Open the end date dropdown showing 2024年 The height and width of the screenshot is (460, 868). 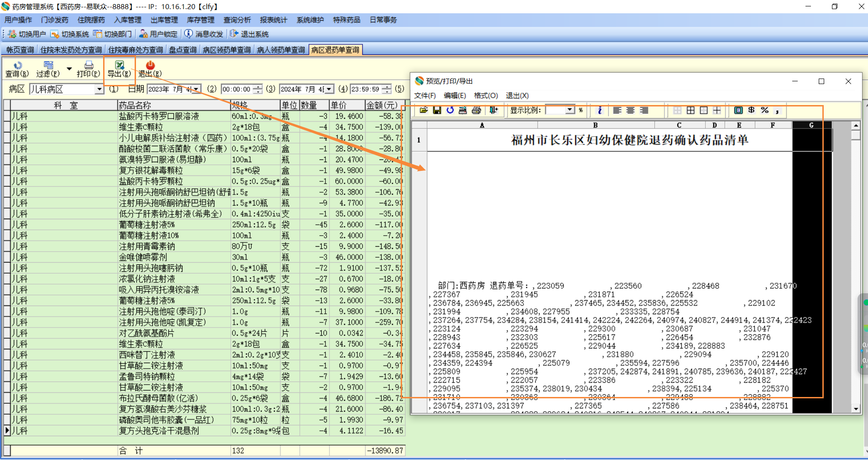click(329, 89)
